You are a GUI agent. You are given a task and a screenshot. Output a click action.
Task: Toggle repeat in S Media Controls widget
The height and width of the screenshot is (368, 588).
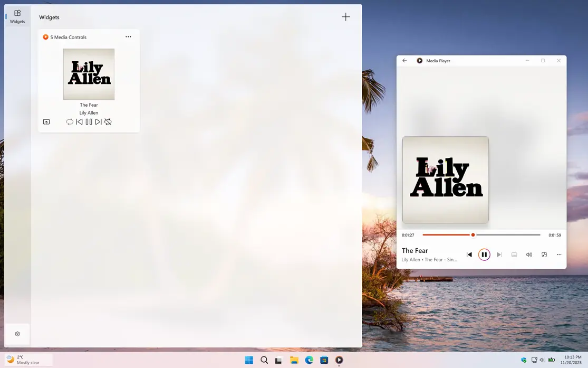[x=70, y=122]
